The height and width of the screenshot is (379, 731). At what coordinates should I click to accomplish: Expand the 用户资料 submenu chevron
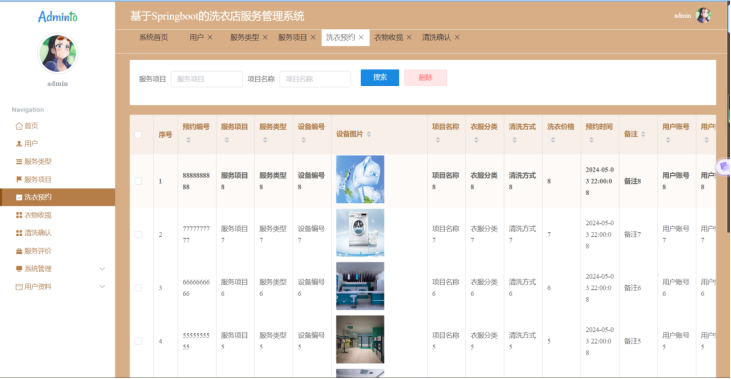[x=102, y=287]
